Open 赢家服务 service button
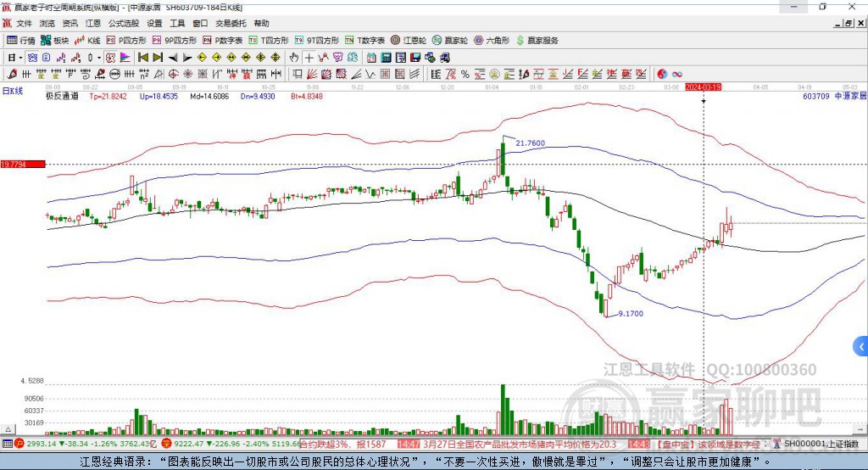This screenshot has height=470, width=868. (537, 41)
